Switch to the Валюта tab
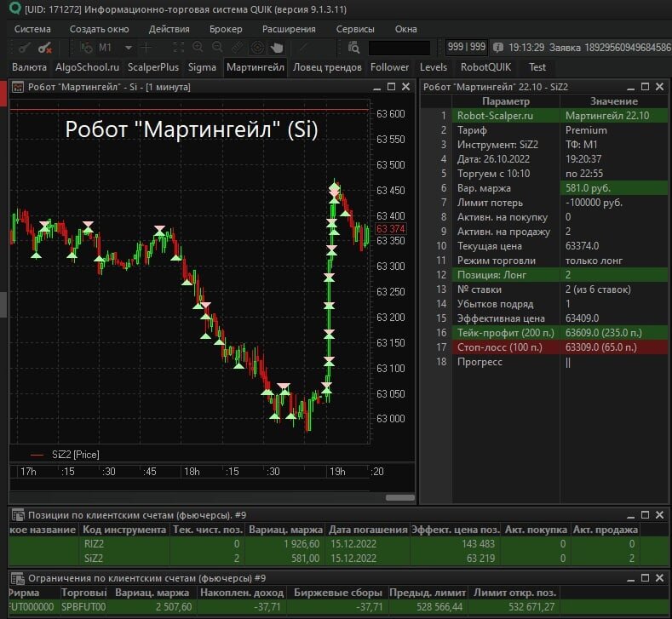 click(x=29, y=67)
